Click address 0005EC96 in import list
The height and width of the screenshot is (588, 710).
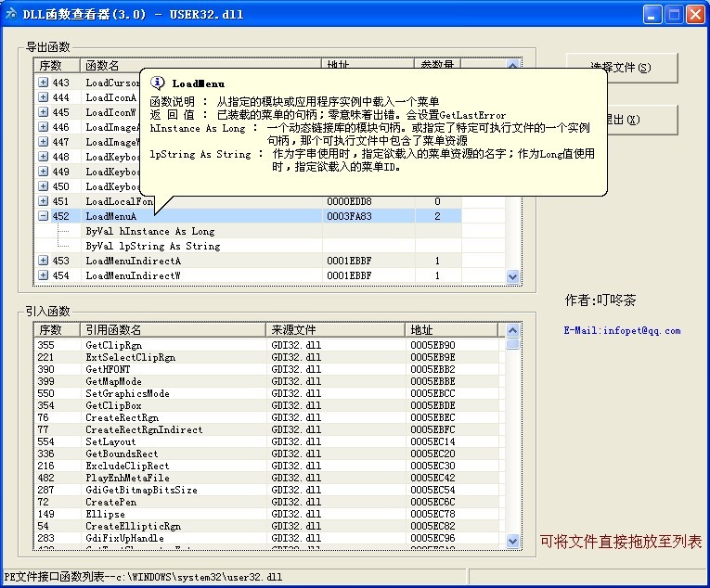(x=432, y=538)
